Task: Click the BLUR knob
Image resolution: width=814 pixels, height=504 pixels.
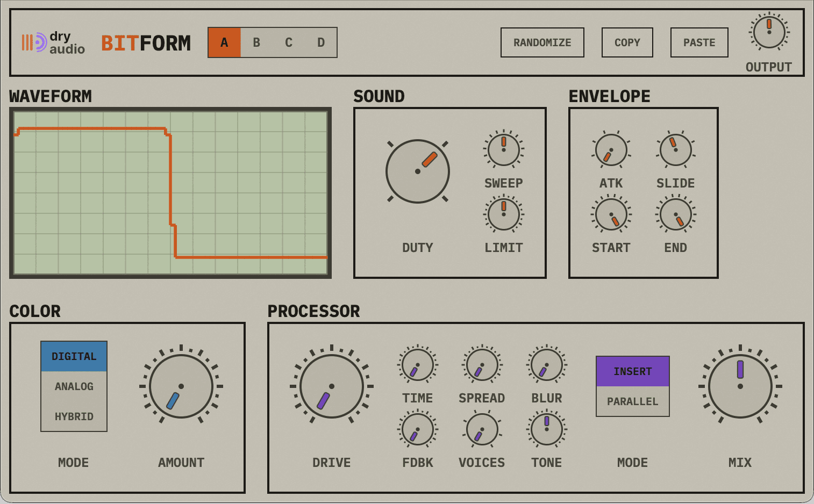Action: tap(546, 365)
